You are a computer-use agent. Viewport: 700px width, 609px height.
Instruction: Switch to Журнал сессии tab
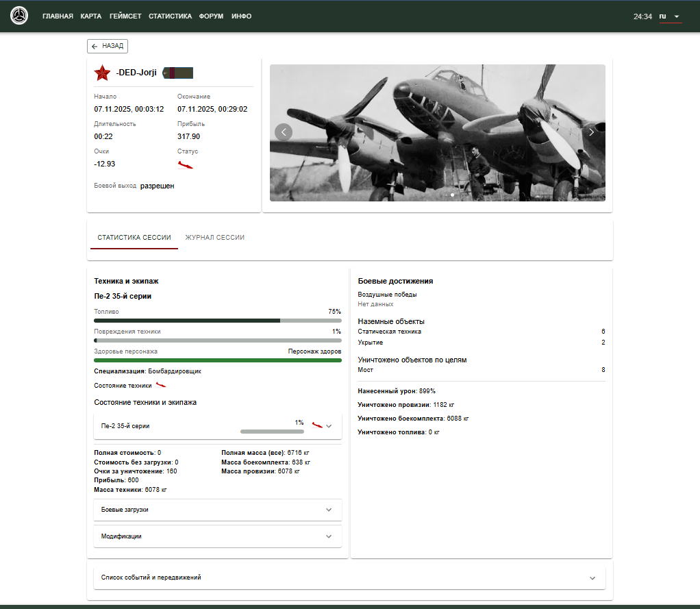pyautogui.click(x=215, y=238)
